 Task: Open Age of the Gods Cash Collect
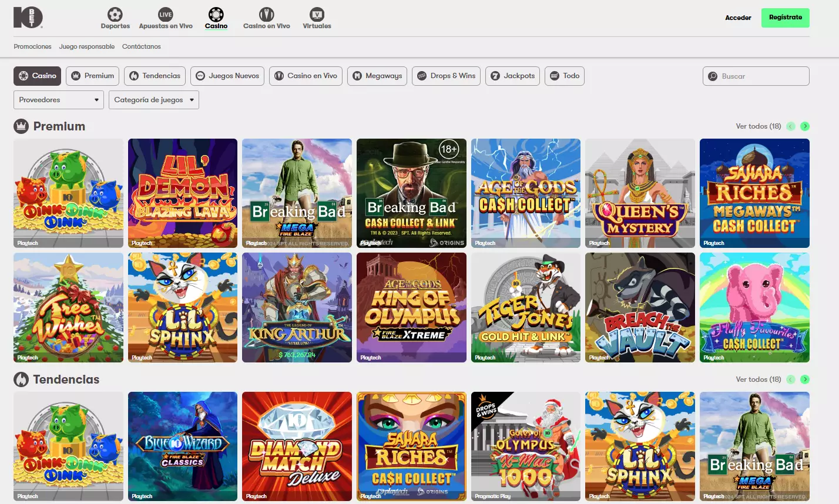tap(526, 193)
